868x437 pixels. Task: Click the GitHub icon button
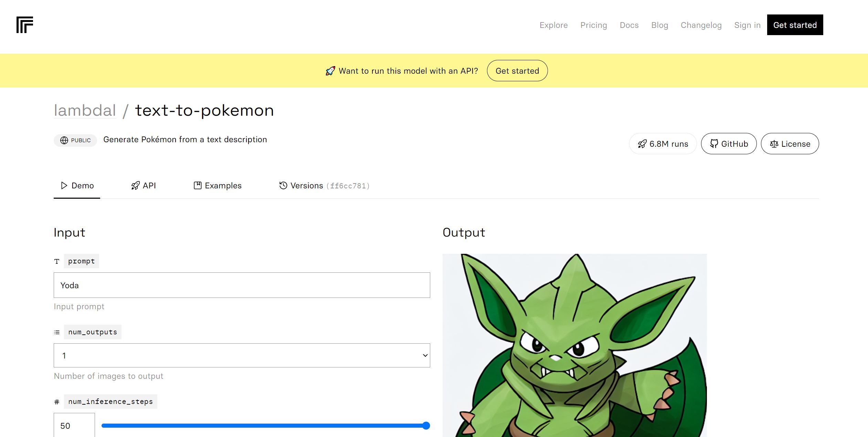[729, 143]
